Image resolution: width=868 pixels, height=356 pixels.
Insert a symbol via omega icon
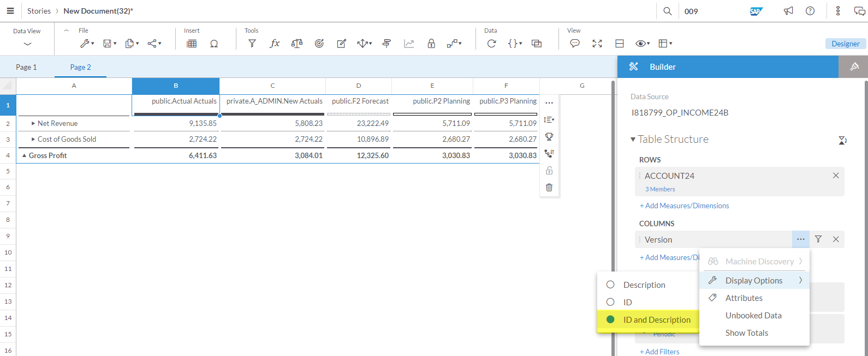coord(214,44)
